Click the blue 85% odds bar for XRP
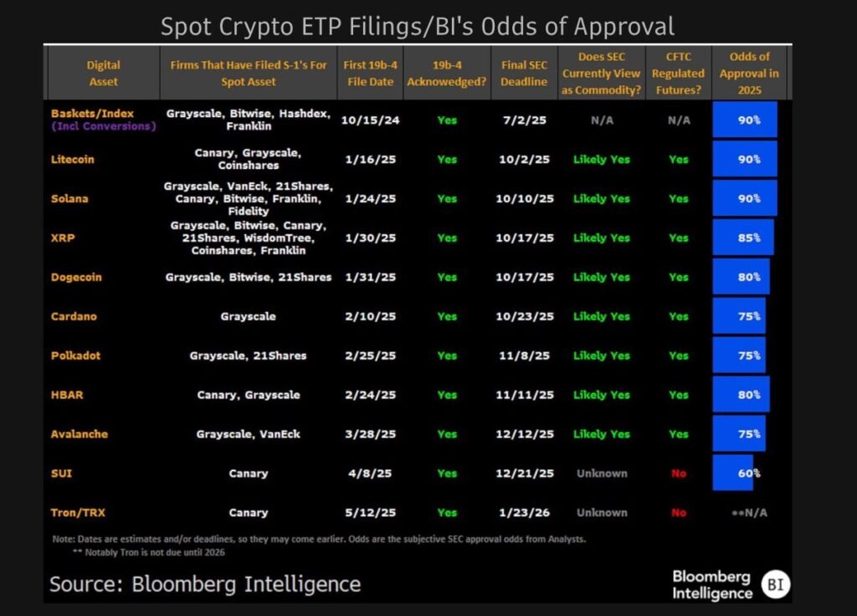Viewport: 857px width, 616px height. (x=742, y=238)
